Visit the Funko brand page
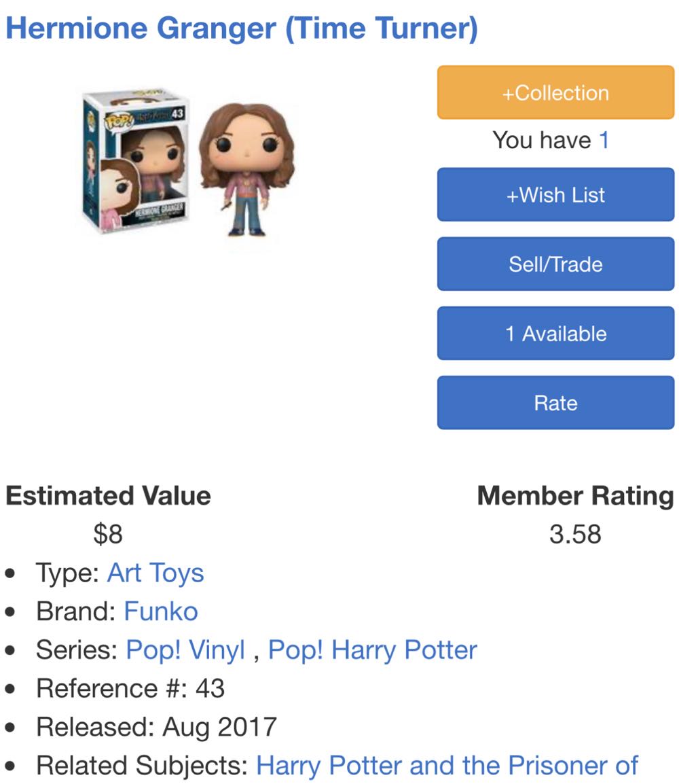 (161, 611)
